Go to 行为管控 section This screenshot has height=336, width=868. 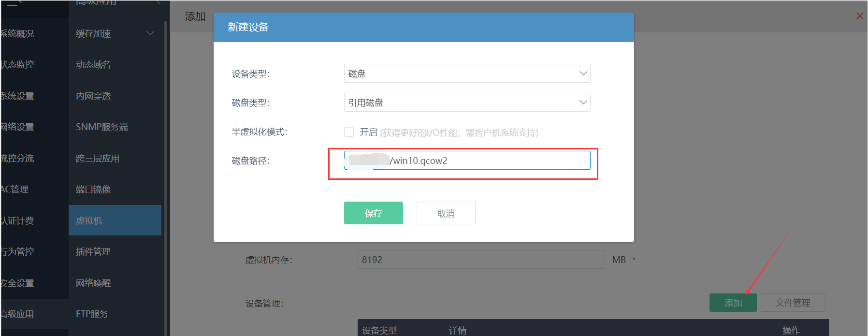[x=17, y=252]
